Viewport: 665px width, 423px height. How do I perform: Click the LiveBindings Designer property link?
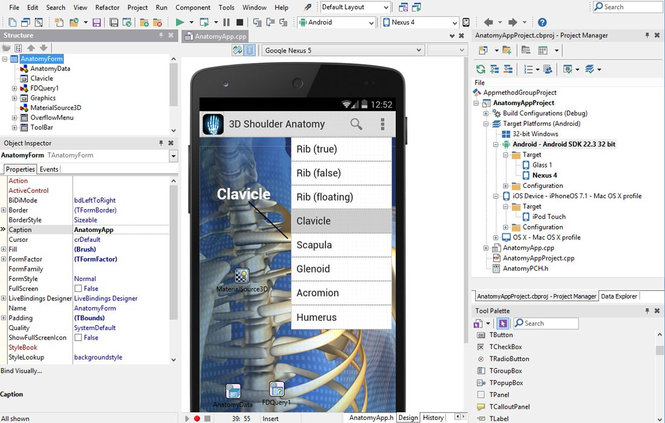click(106, 298)
